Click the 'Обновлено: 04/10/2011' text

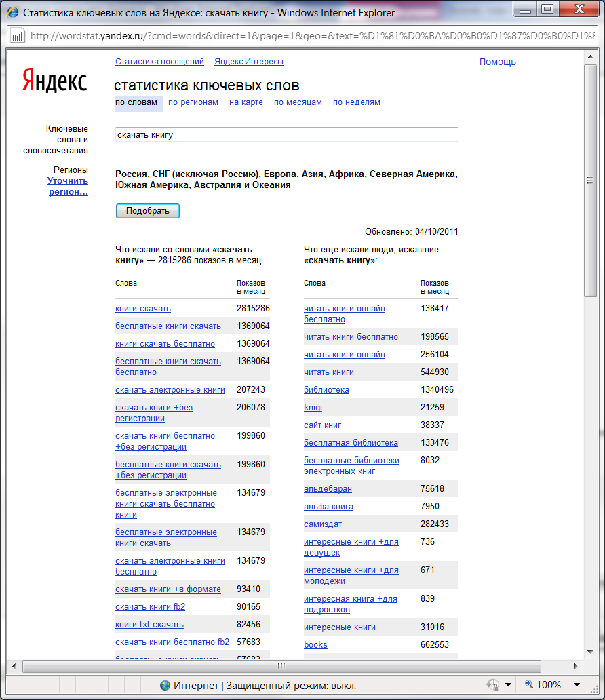pos(412,232)
